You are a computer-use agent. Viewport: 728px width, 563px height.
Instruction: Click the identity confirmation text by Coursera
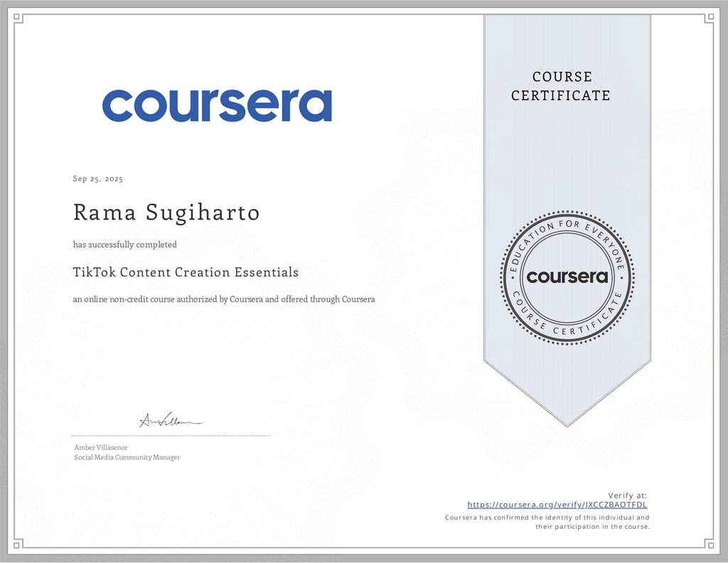click(x=547, y=522)
